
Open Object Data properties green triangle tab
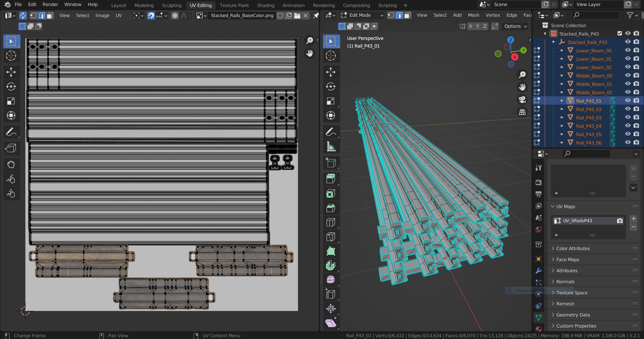tap(538, 317)
